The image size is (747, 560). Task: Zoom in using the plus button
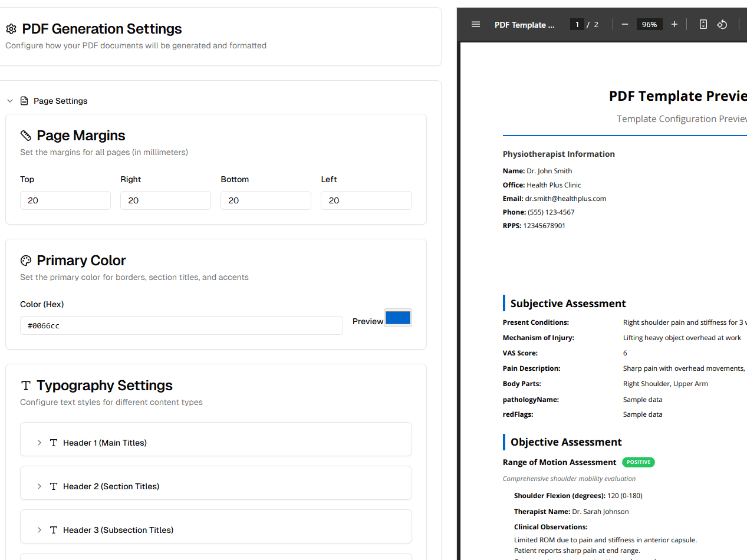(x=674, y=24)
